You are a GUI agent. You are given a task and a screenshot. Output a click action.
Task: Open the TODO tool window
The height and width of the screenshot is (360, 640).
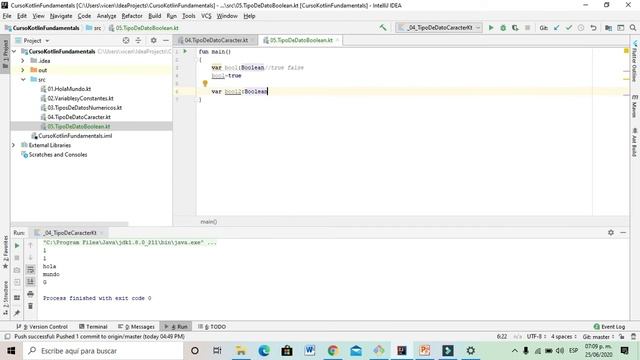[211, 327]
